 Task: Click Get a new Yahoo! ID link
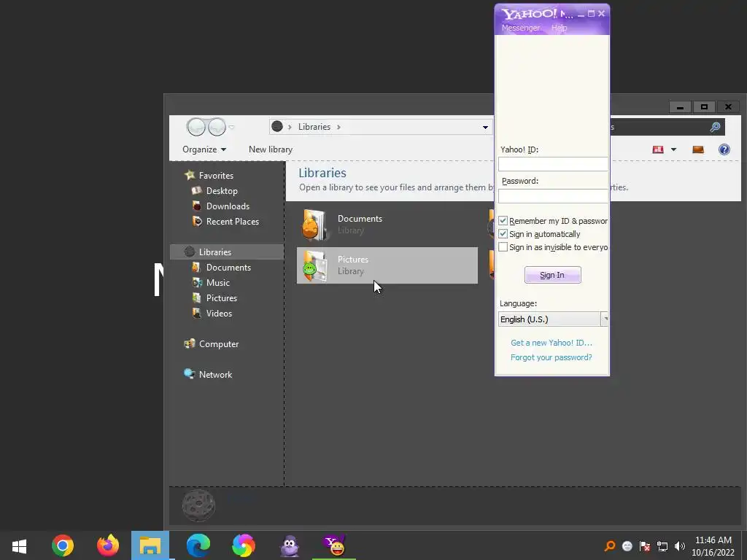pyautogui.click(x=551, y=343)
